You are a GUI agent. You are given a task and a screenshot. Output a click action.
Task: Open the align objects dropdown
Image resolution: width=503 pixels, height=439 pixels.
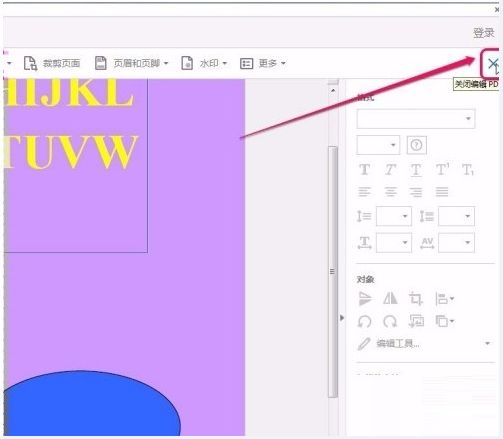click(445, 299)
